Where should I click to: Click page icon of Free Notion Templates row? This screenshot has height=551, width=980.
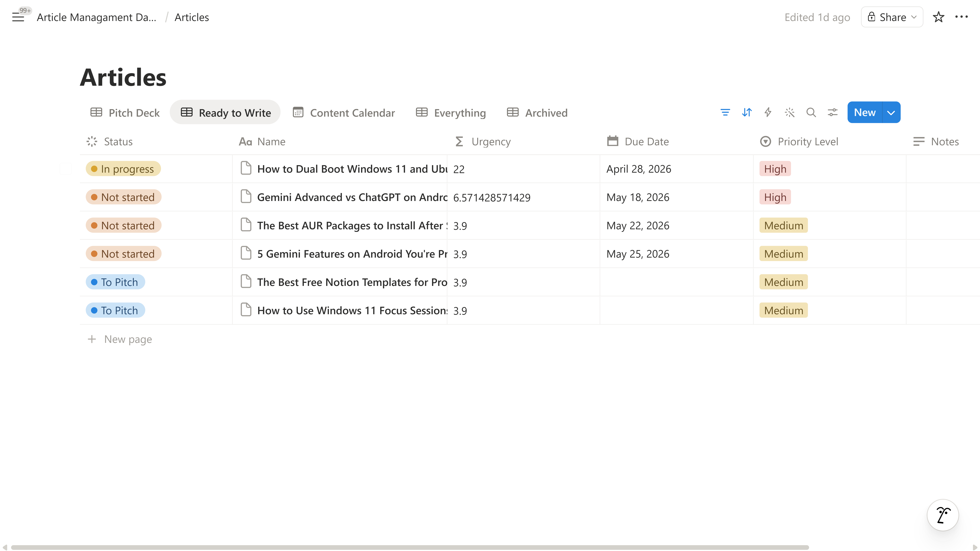click(246, 281)
